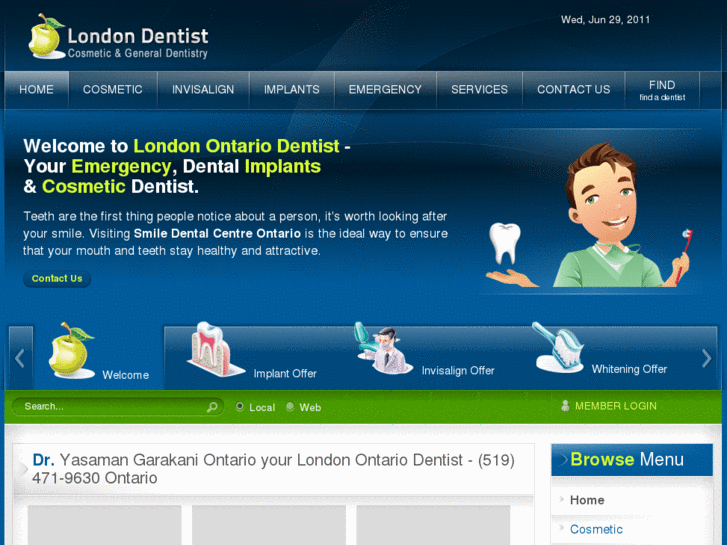This screenshot has width=727, height=545.
Task: Click the dentist chair Invisalign icon
Action: pos(384,348)
